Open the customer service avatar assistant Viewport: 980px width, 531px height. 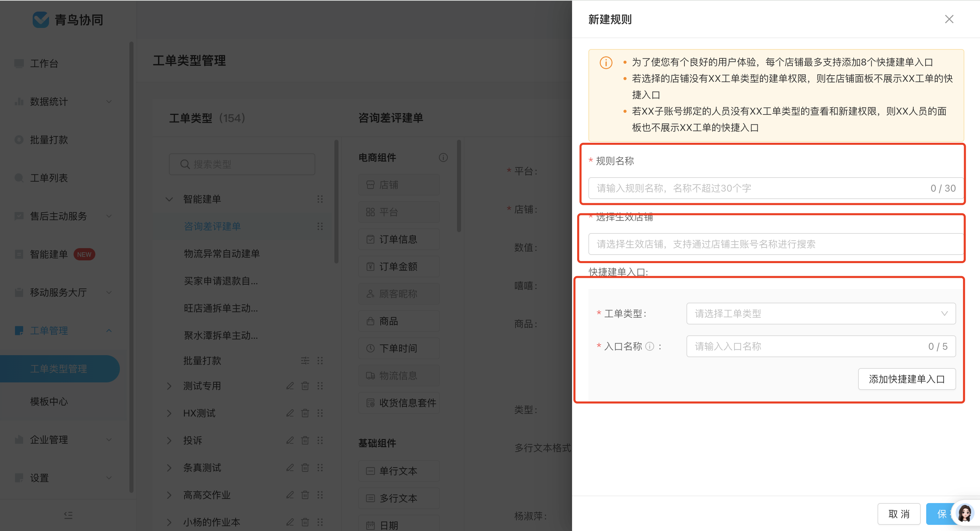click(965, 513)
